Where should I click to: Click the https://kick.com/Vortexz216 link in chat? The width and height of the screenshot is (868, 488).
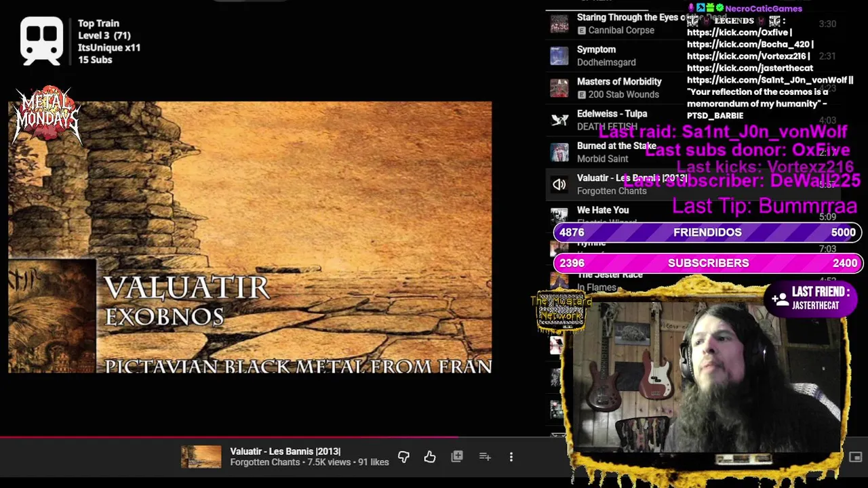click(746, 56)
